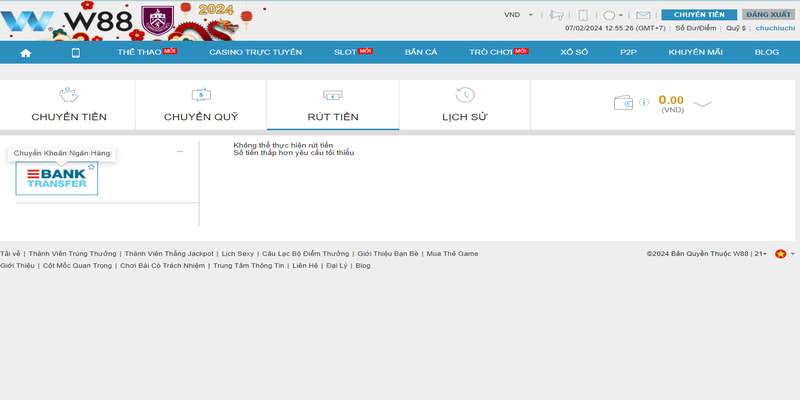Screen dimensions: 800x400
Task: Switch to the Lịch Sử tab
Action: [464, 105]
